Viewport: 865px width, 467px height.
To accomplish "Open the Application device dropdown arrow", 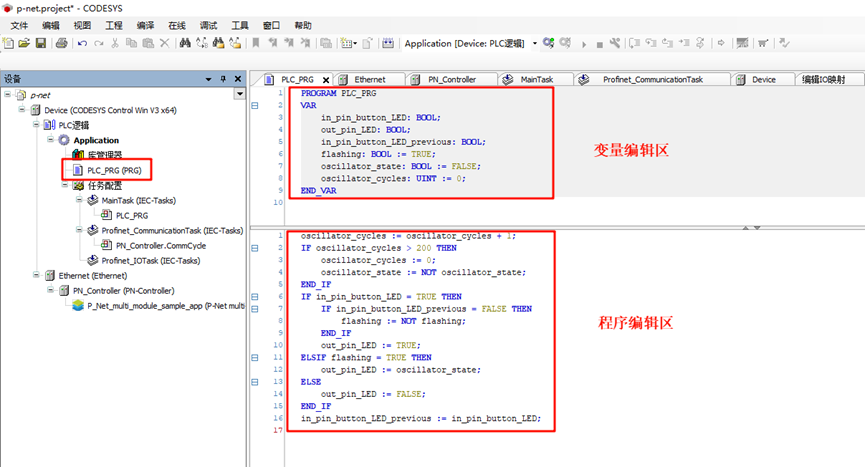I will [x=535, y=44].
